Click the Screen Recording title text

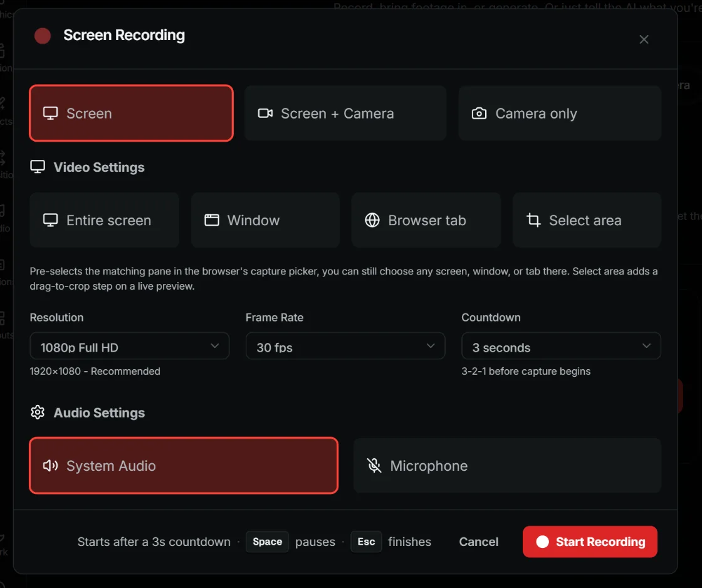[124, 35]
